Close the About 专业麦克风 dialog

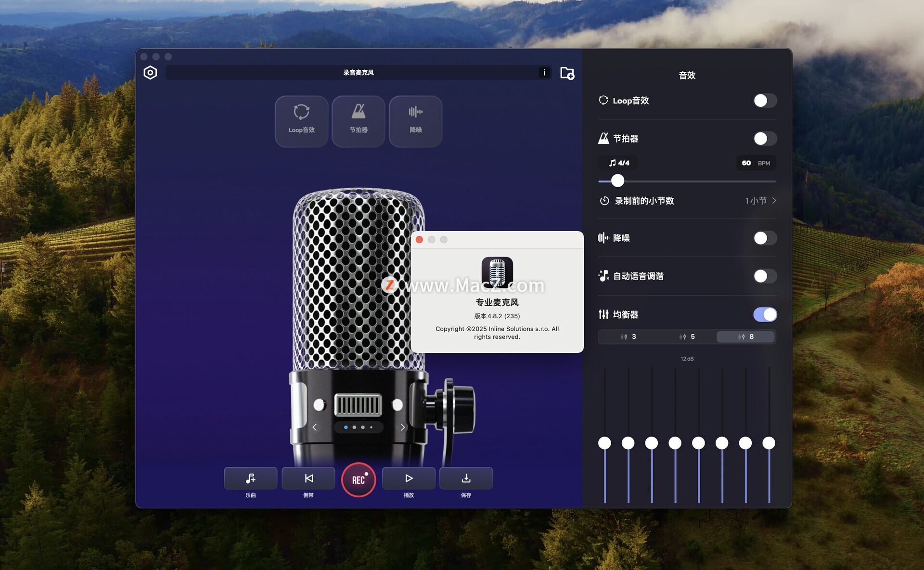[x=419, y=240]
